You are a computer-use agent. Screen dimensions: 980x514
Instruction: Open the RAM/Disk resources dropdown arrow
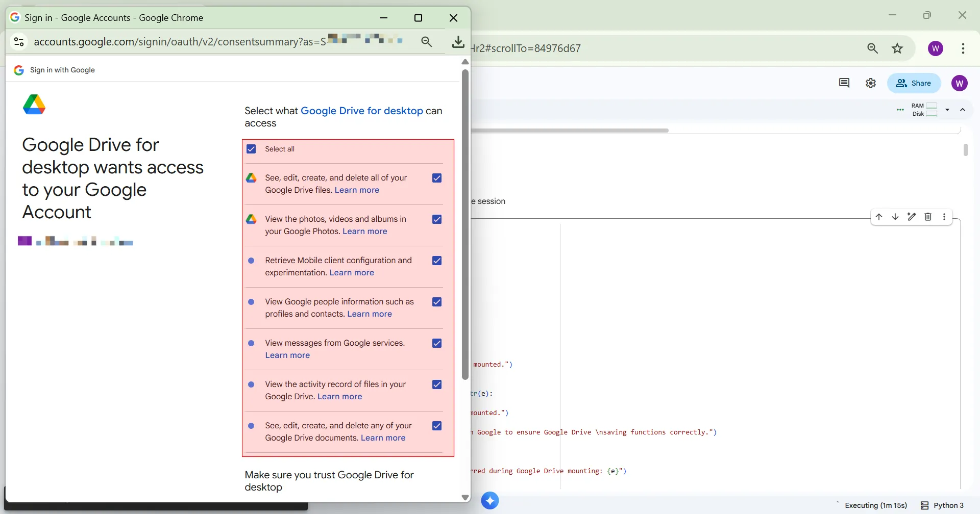pos(947,110)
